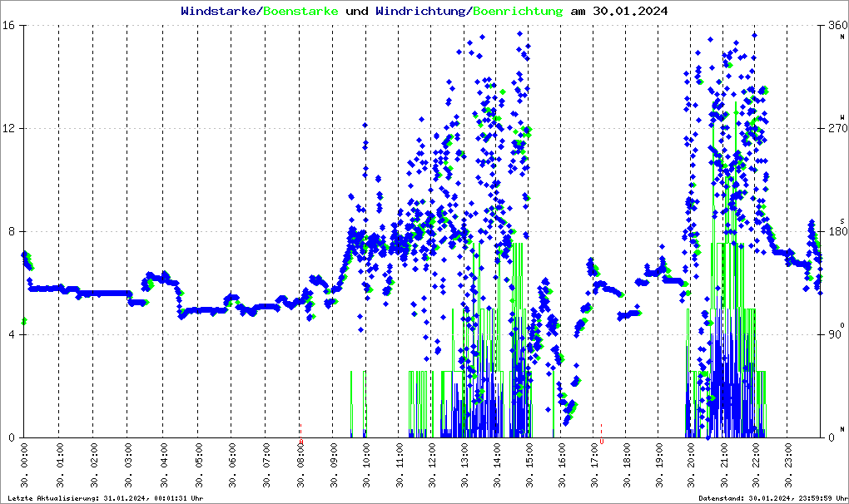Click the '30. 23:00' time label
The image size is (849, 504).
[788, 465]
